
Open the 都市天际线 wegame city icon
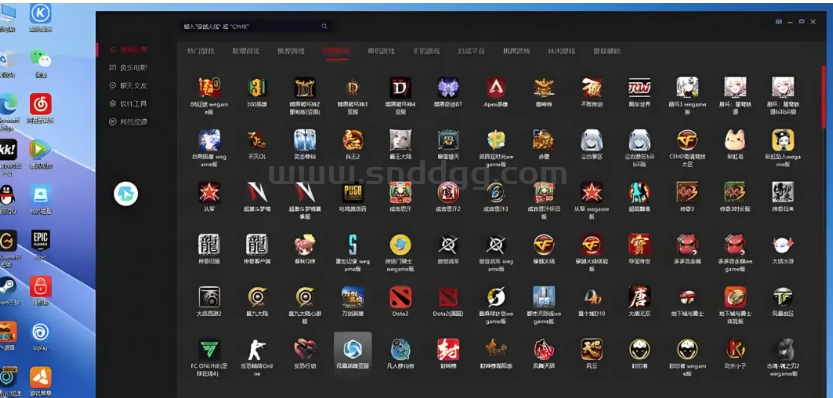(544, 297)
